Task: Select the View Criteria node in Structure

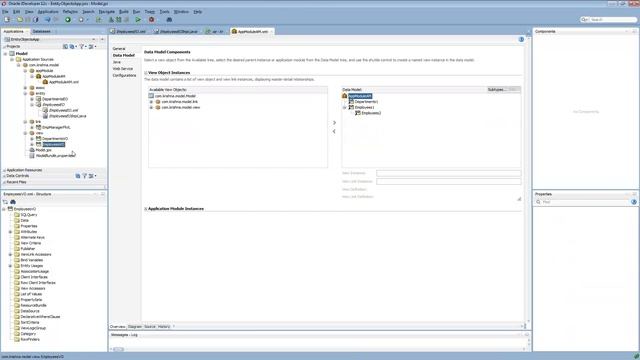Action: coord(31,243)
